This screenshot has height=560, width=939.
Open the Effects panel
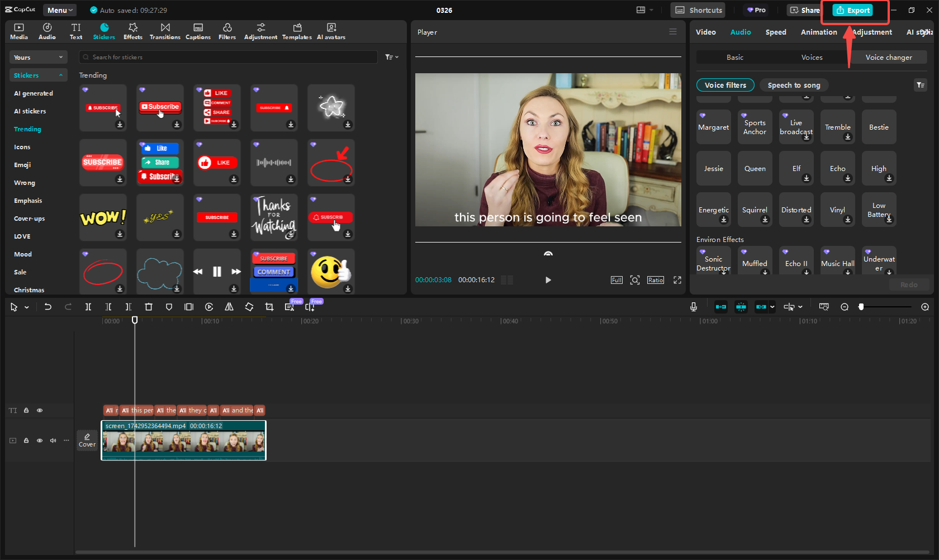132,31
